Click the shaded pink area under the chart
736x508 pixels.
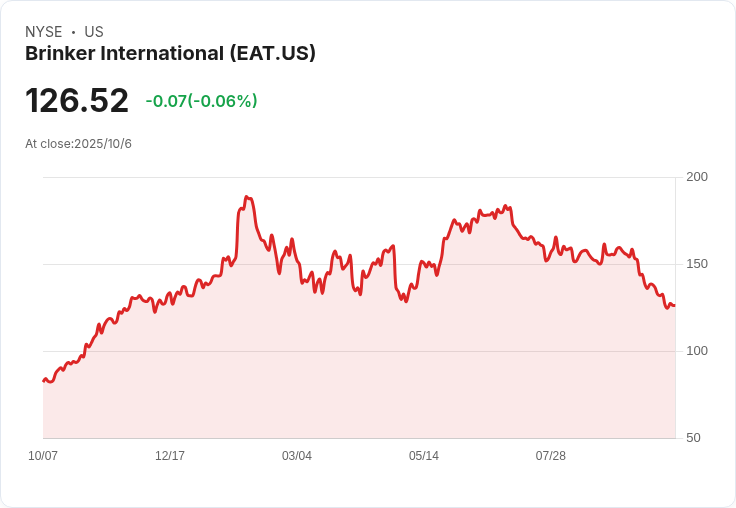point(359,376)
